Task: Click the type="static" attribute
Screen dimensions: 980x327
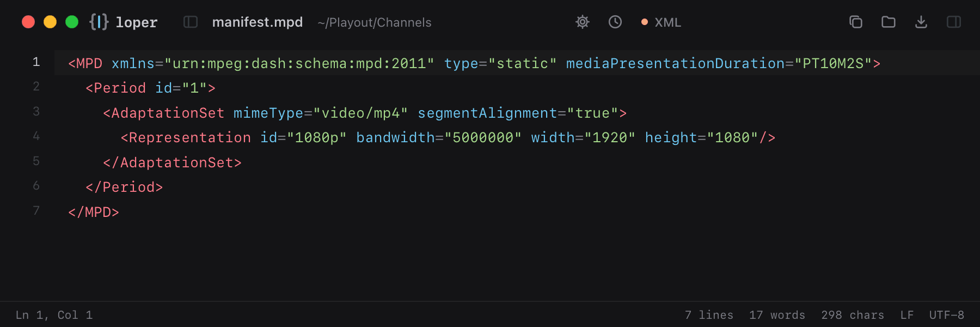Action: tap(500, 64)
